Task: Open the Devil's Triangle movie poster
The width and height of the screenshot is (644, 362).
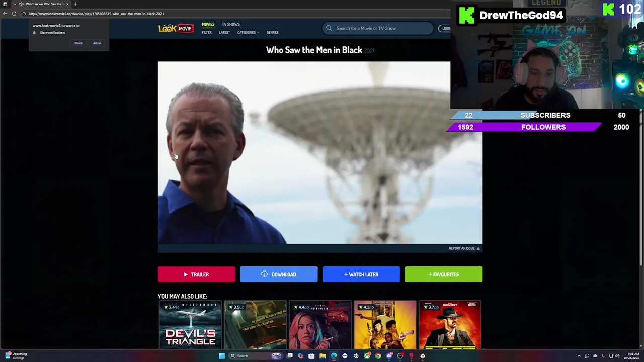Action: click(x=190, y=325)
